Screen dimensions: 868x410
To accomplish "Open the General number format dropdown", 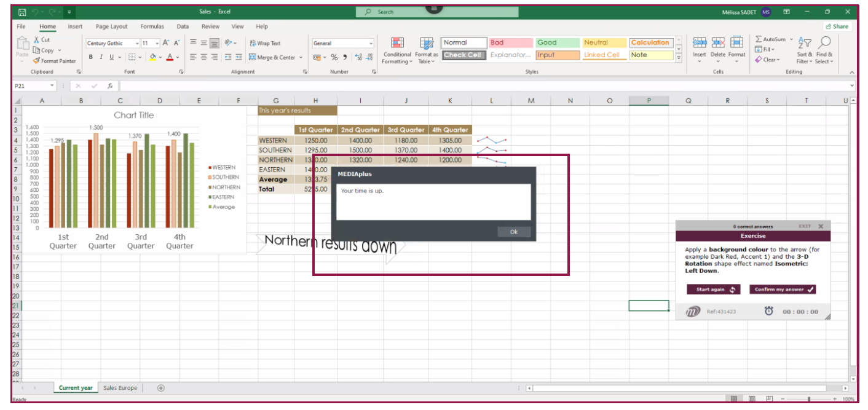I will pyautogui.click(x=371, y=44).
